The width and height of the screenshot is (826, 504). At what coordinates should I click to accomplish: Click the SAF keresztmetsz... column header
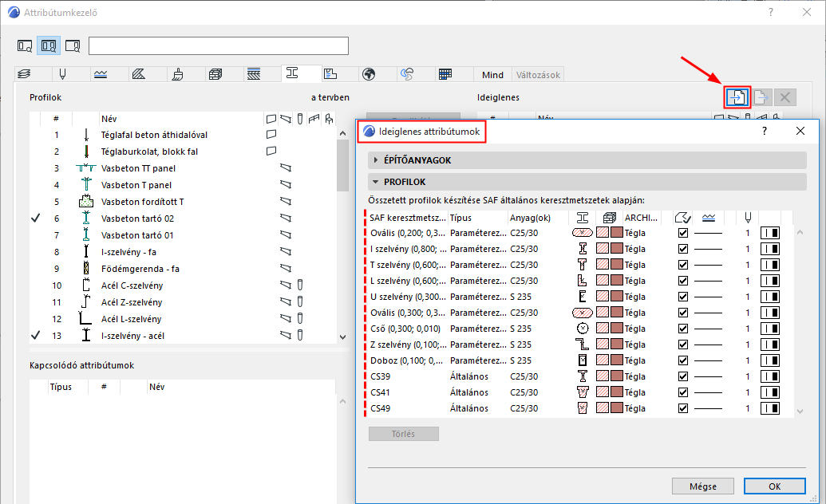pos(408,218)
